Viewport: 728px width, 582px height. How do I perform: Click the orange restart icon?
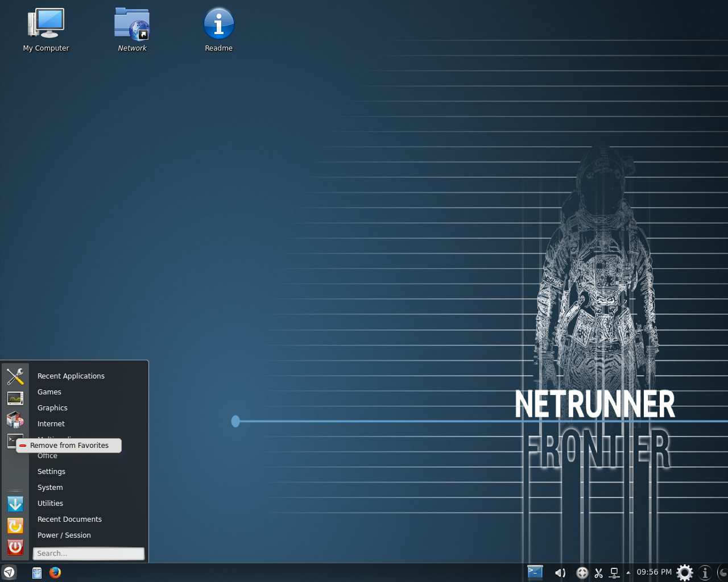tap(15, 526)
